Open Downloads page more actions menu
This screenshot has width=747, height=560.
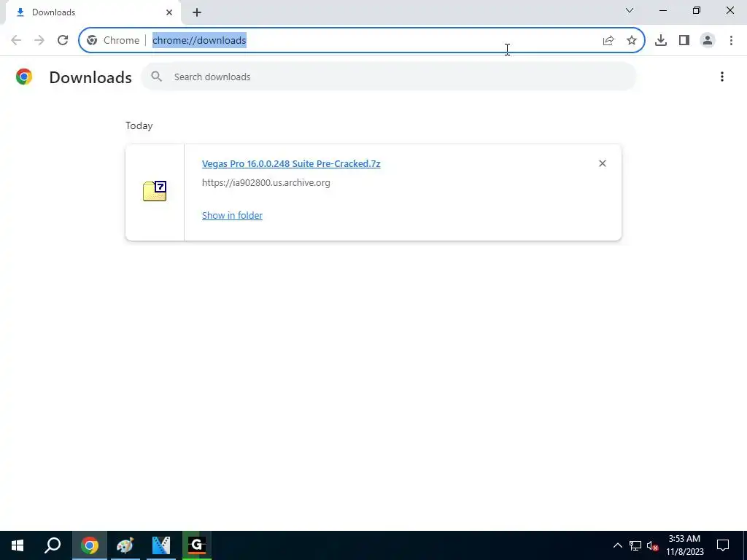tap(722, 77)
